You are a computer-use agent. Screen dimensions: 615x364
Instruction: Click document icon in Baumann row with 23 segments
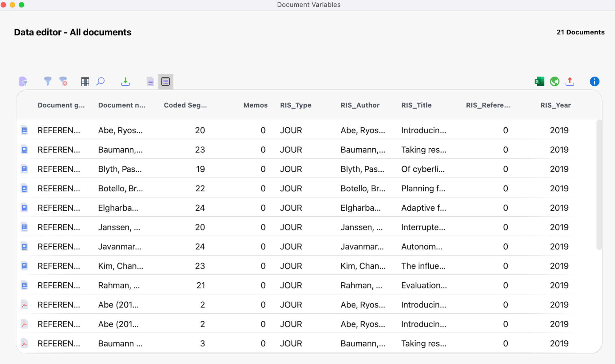pos(24,150)
